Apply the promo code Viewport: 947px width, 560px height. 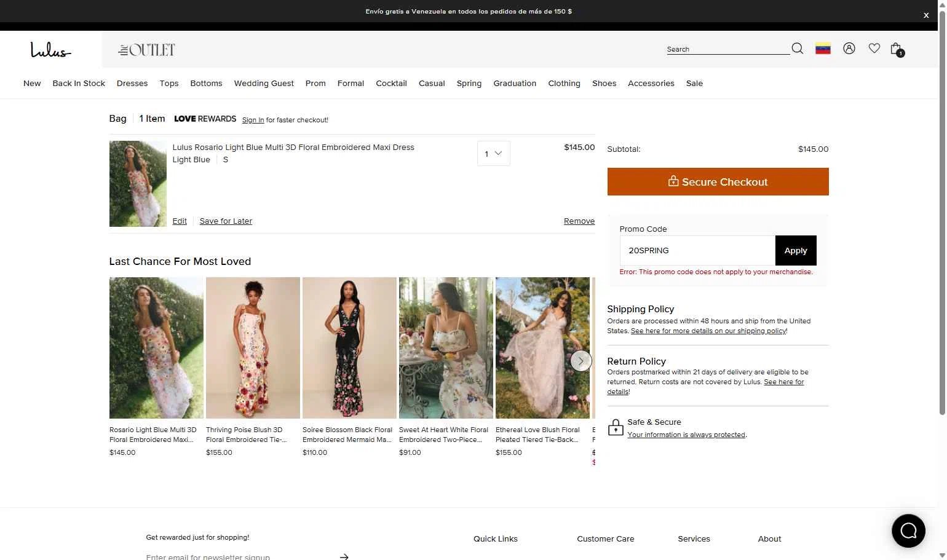coord(795,251)
